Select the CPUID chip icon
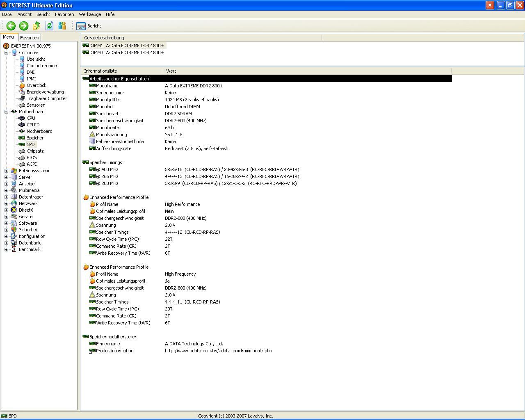Screen dimensions: 525x420 [x=22, y=125]
